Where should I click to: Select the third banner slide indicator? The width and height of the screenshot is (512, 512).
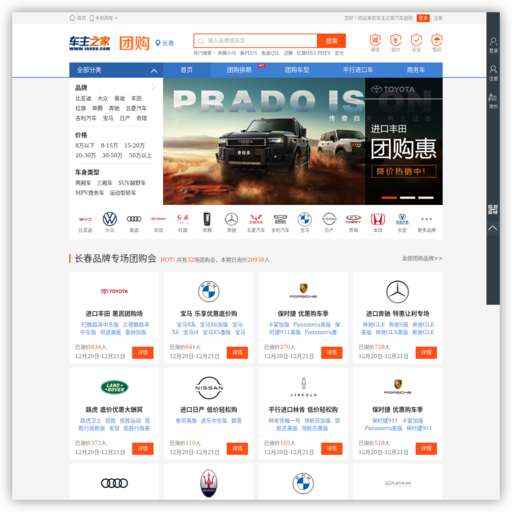tap(426, 198)
